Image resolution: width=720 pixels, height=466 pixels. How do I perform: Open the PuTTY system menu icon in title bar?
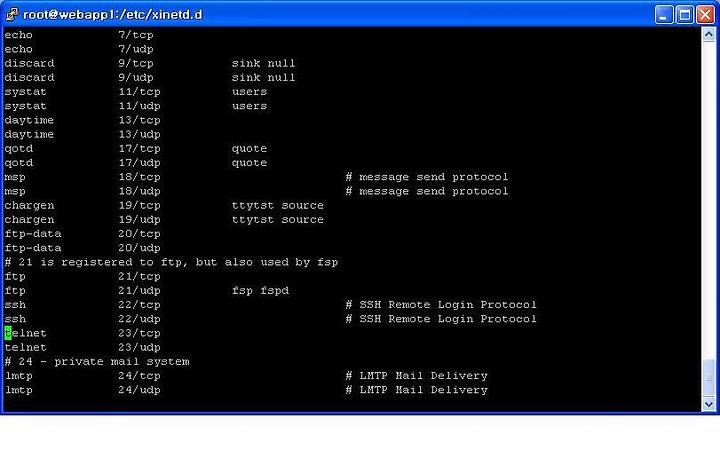(11, 14)
